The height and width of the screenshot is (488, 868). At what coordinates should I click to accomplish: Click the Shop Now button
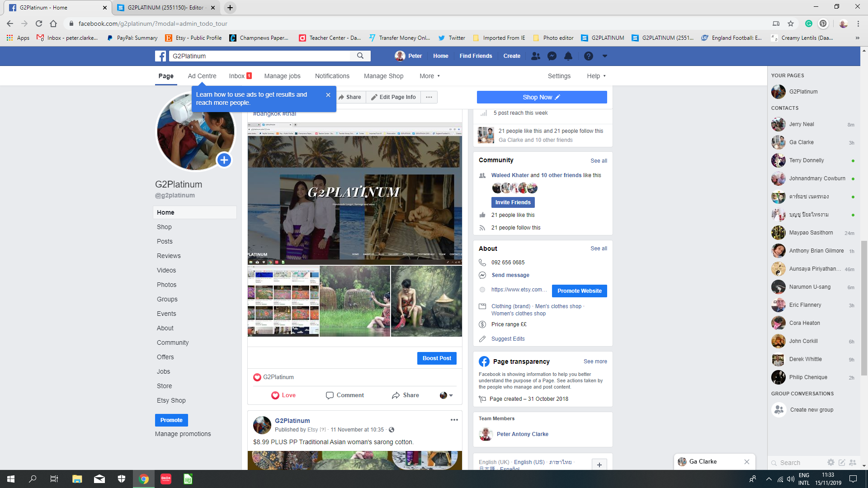(542, 97)
